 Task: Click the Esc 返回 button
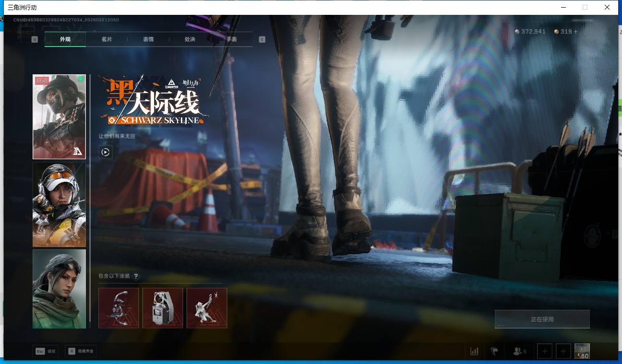(46, 351)
